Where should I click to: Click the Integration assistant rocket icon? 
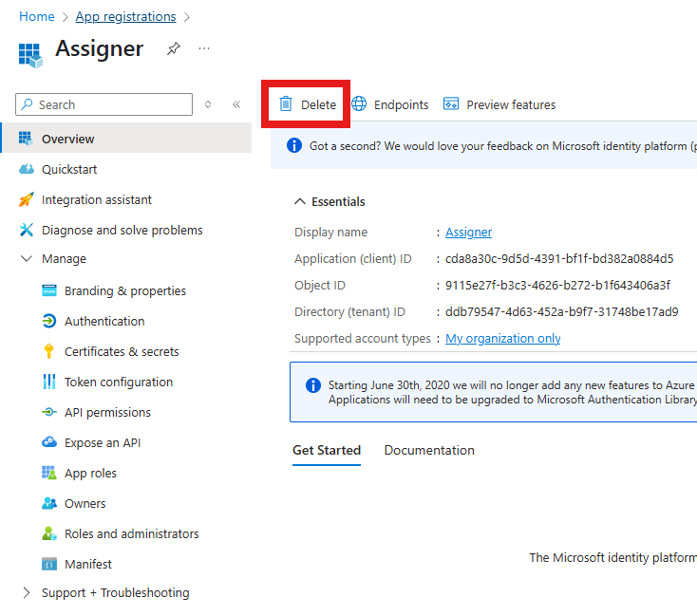tap(26, 199)
